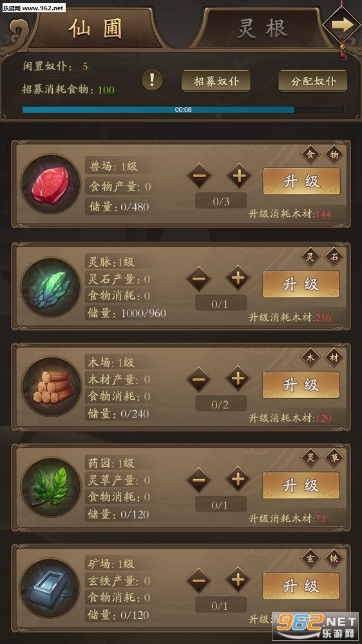The height and width of the screenshot is (644, 362).
Task: Increase workers with 兽场 plus button
Action: click(240, 175)
